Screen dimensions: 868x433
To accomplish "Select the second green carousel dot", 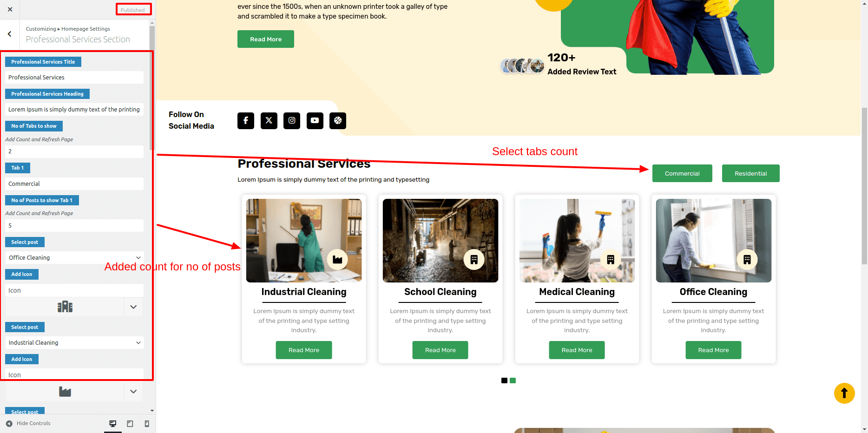I will pos(513,381).
